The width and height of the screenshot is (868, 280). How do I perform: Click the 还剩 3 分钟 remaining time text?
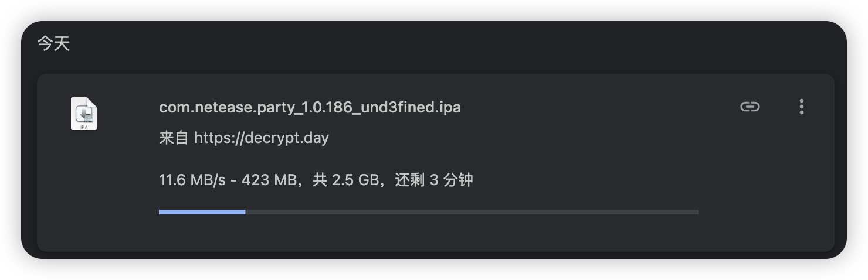point(434,180)
